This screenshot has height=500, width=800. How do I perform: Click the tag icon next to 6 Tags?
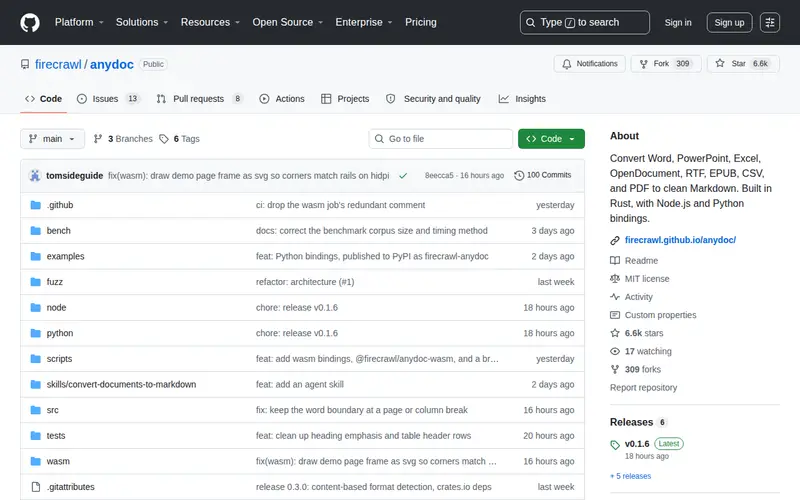pos(164,139)
